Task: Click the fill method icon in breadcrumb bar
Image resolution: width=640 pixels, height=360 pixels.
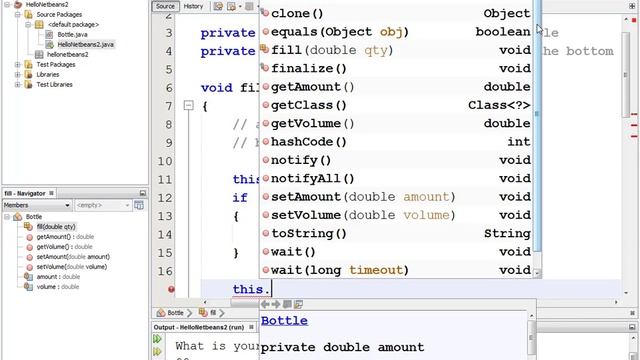Action: pos(203,313)
